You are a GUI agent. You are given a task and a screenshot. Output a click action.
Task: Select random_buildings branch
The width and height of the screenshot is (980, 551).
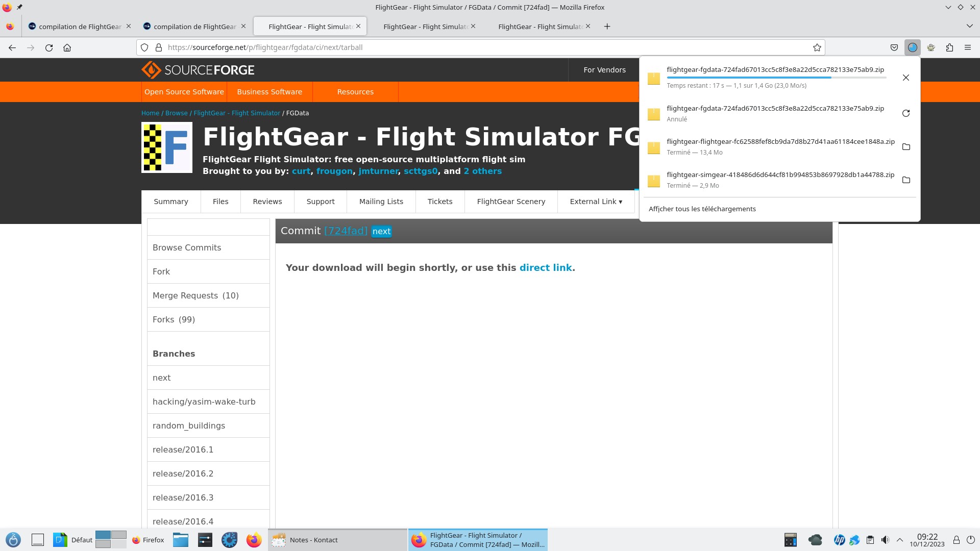point(208,425)
